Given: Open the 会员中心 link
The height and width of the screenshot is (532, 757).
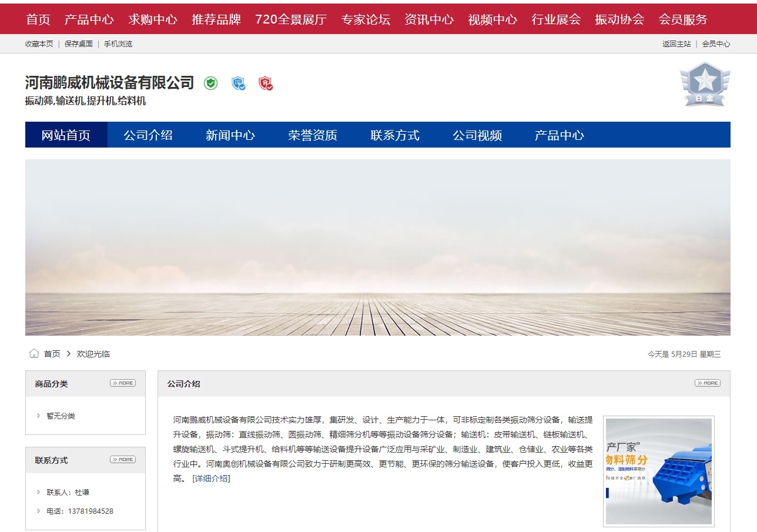Looking at the screenshot, I should (x=716, y=44).
